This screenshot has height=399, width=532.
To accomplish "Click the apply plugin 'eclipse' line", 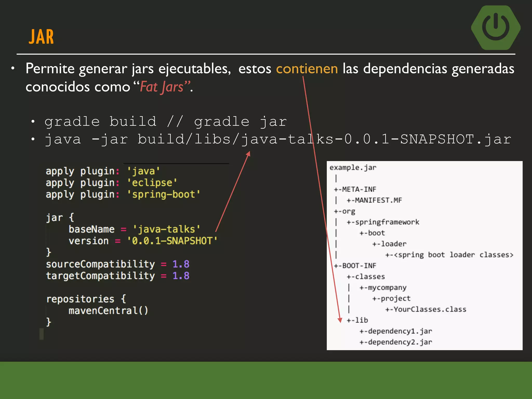I will (x=111, y=183).
